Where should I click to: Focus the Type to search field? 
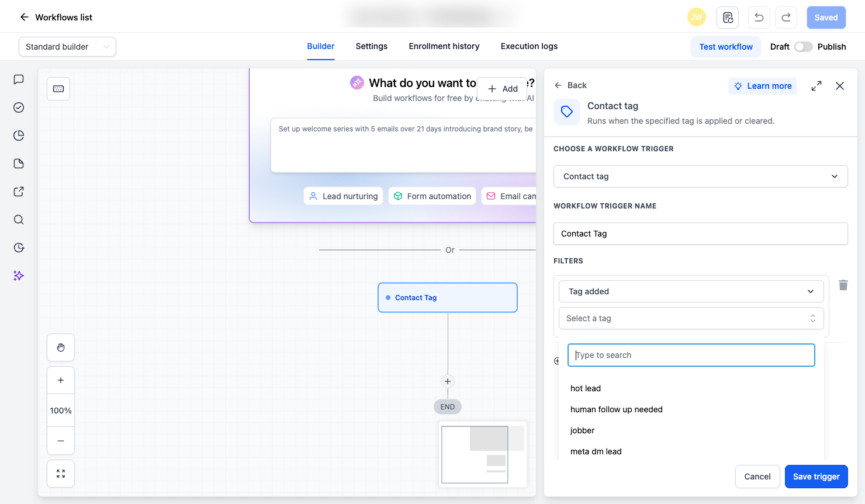(691, 355)
